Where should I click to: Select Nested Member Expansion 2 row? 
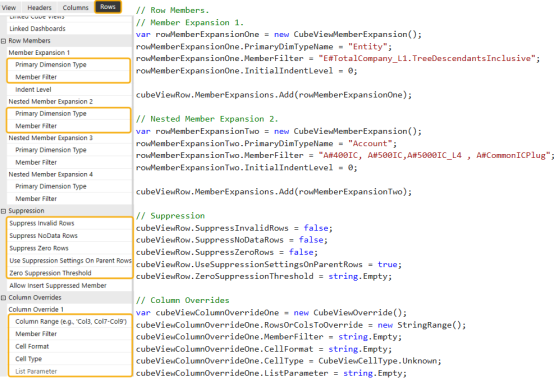[69, 102]
